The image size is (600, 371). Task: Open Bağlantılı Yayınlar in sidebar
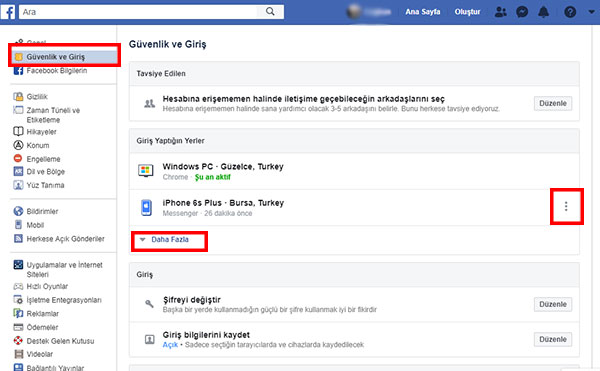click(x=55, y=368)
